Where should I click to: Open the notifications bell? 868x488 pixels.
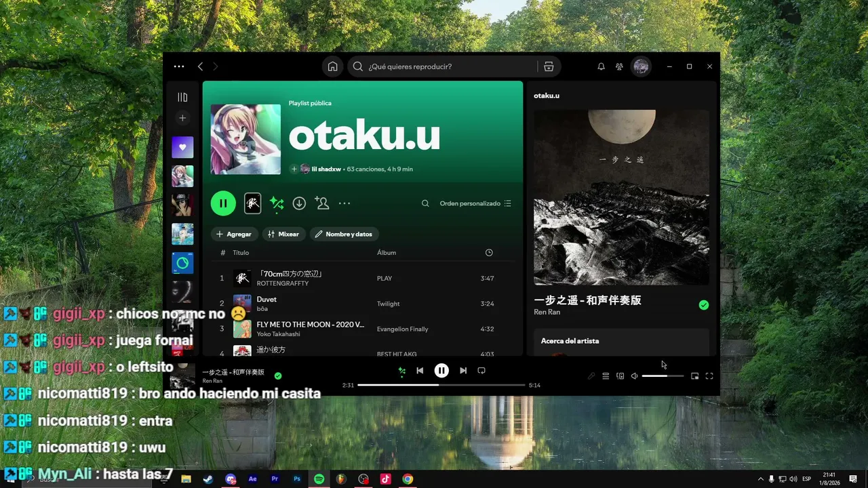601,66
